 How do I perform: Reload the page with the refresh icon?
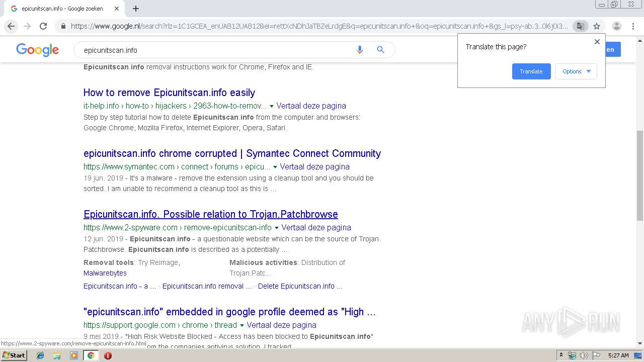pyautogui.click(x=43, y=26)
